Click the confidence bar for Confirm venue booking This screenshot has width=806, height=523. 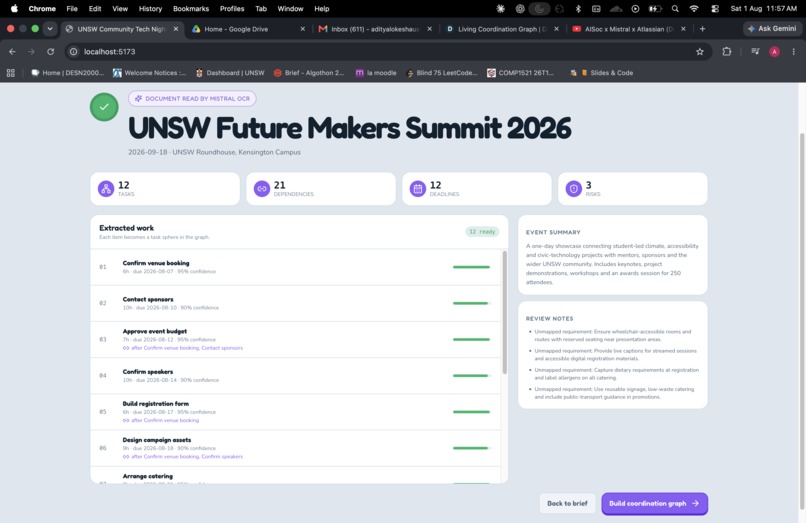tap(471, 267)
